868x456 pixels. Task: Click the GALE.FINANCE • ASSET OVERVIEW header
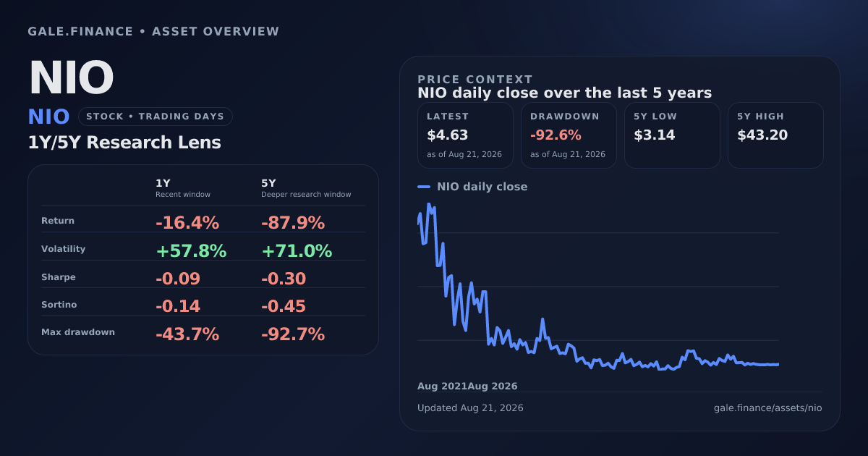coord(153,32)
